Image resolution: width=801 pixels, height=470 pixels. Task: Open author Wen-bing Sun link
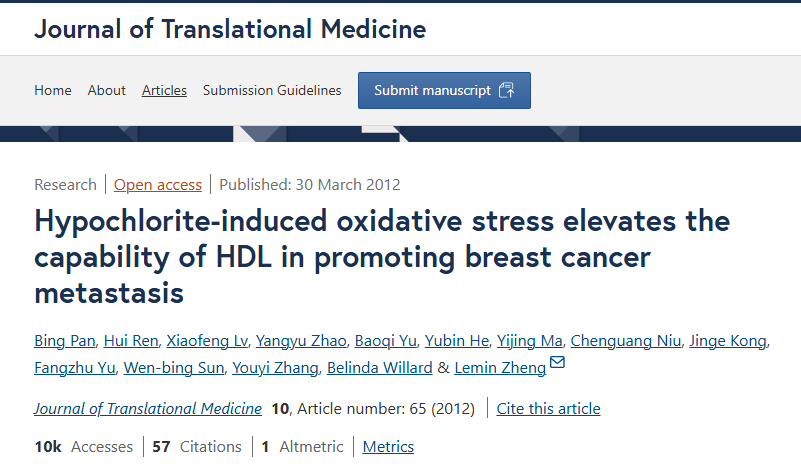click(174, 368)
